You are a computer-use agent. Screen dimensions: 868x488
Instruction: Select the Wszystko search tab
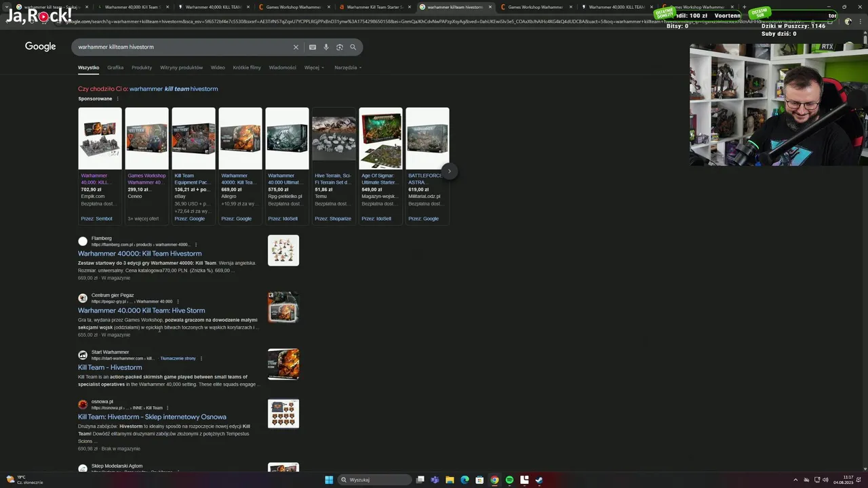[x=88, y=68]
